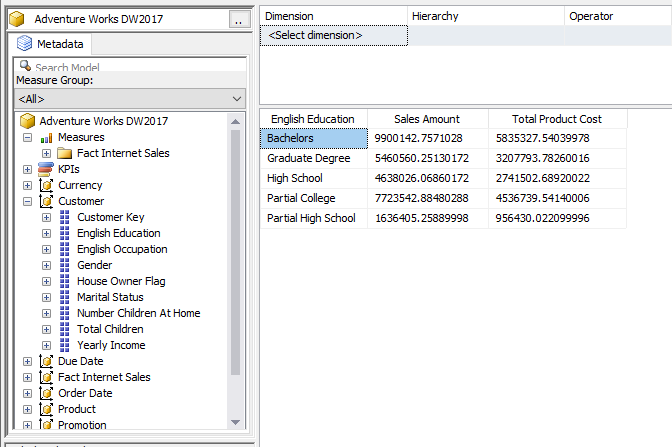The width and height of the screenshot is (672, 447).
Task: Open the Measure Group dropdown
Action: pos(130,99)
